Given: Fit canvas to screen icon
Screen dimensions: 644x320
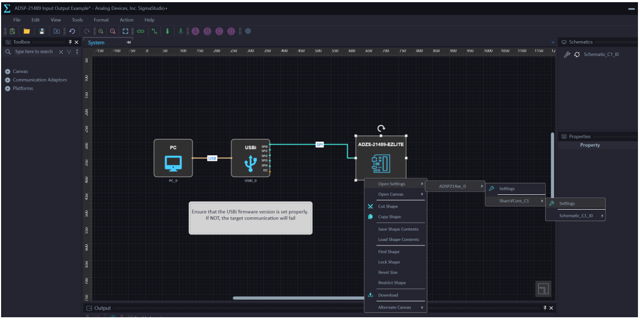Looking at the screenshot, I should click(126, 31).
